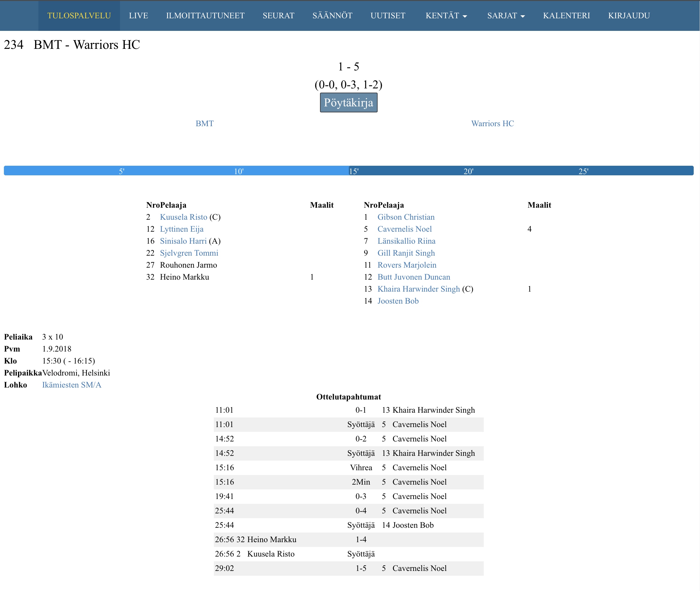Image resolution: width=700 pixels, height=591 pixels.
Task: Click the 15' marker on timeline
Action: tap(354, 171)
